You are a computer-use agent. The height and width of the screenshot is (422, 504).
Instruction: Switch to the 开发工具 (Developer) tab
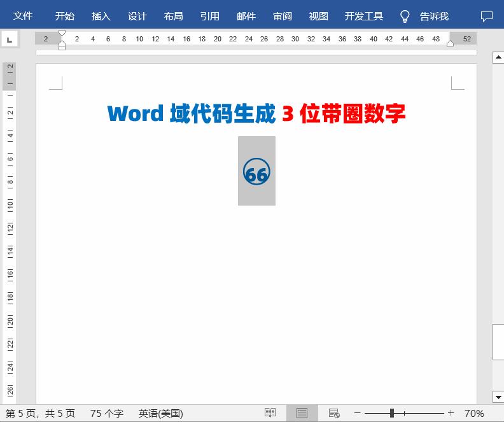[364, 16]
